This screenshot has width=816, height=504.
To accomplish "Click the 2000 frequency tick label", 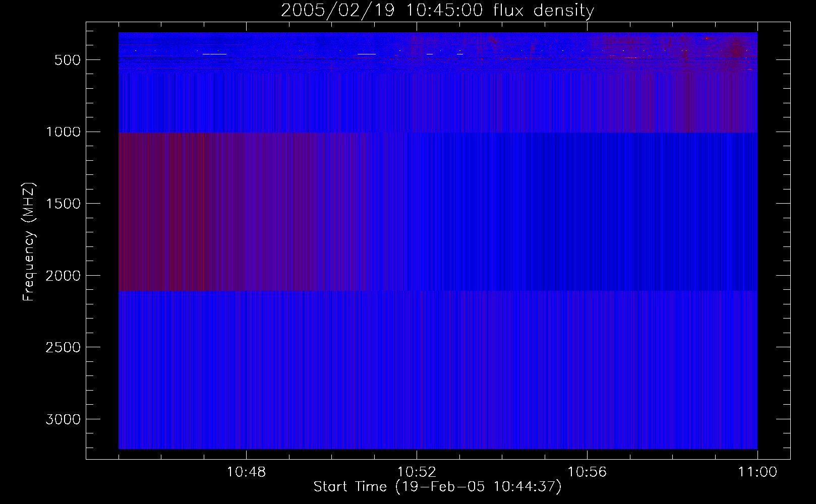I will click(x=63, y=276).
